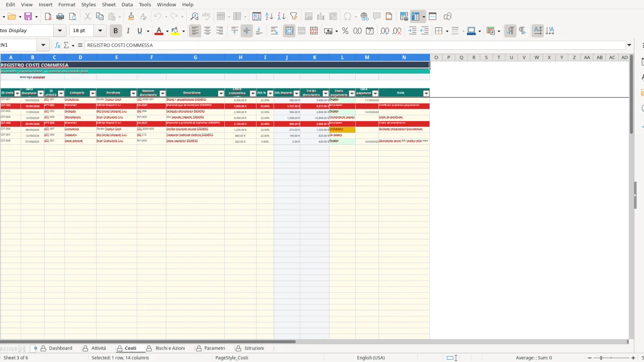Image resolution: width=644 pixels, height=362 pixels.
Task: Apply the yellow background color
Action: coord(175,31)
